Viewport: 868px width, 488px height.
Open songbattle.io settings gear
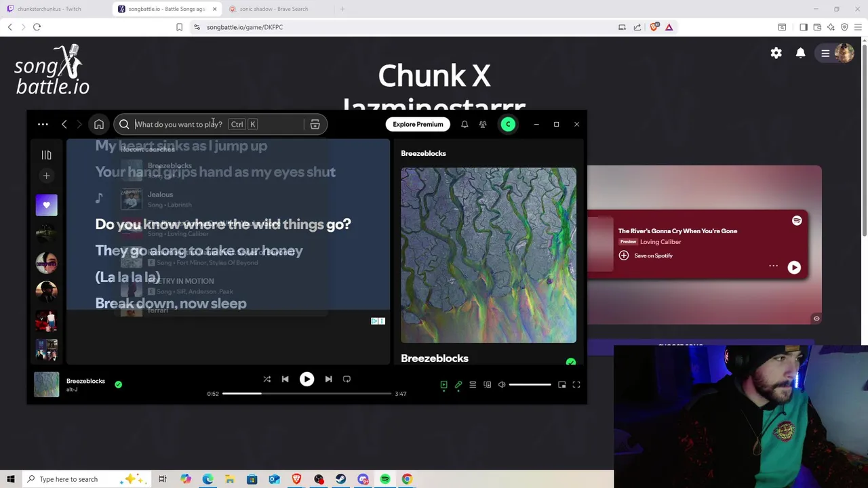(x=776, y=53)
